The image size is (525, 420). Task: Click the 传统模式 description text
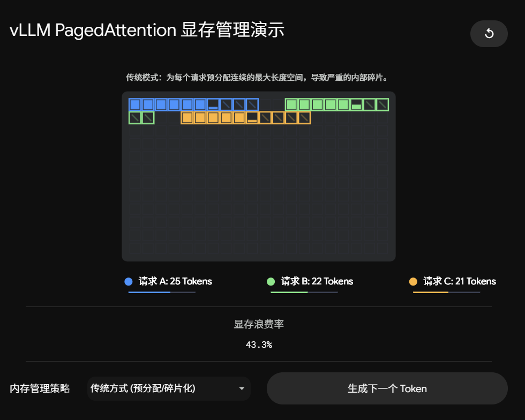257,78
